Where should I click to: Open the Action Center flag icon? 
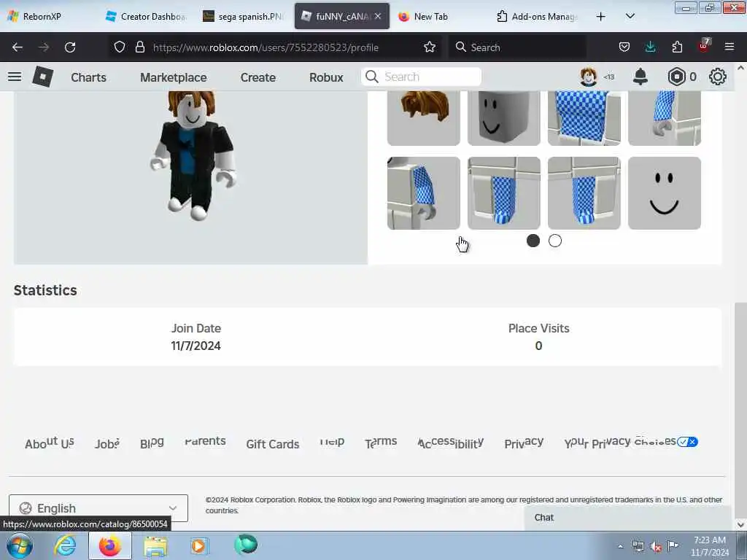pos(673,545)
